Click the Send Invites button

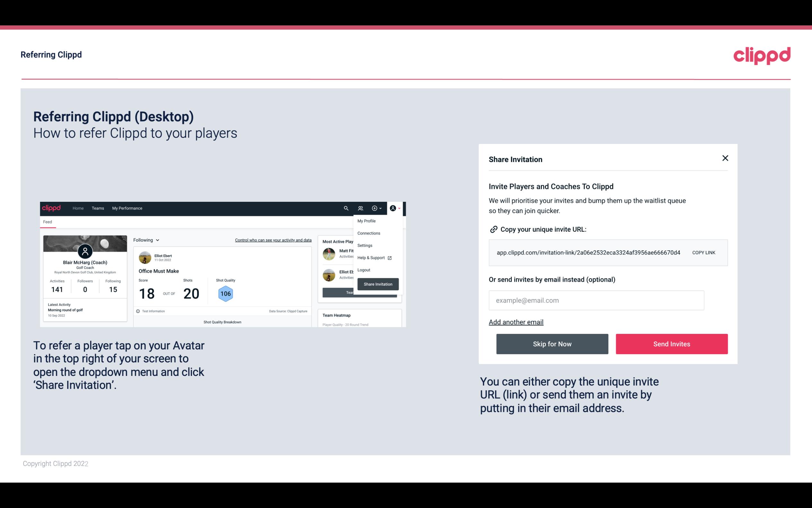pos(672,343)
